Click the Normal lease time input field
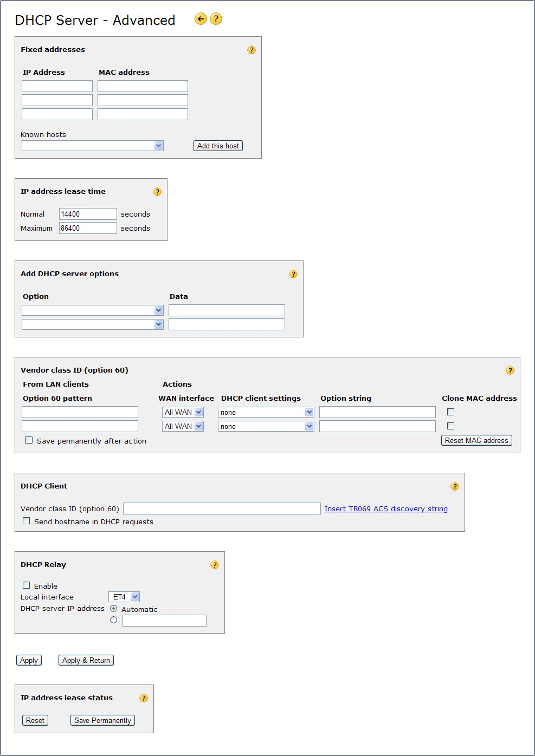Viewport: 535px width, 756px height. point(88,214)
